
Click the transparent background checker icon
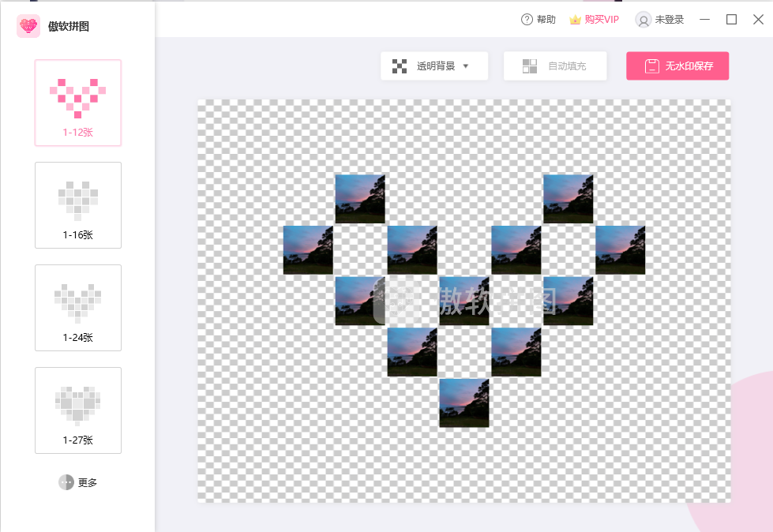(400, 66)
